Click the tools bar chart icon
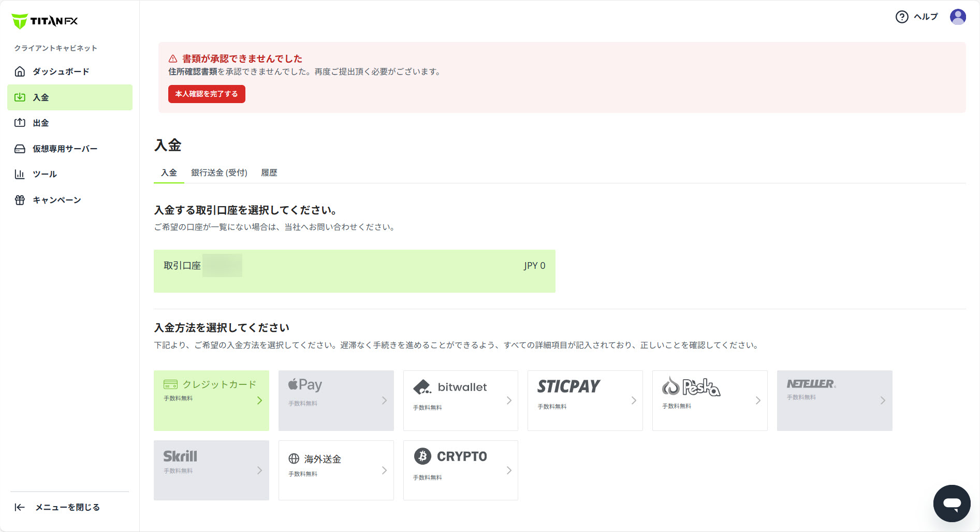The height and width of the screenshot is (532, 980). tap(20, 174)
